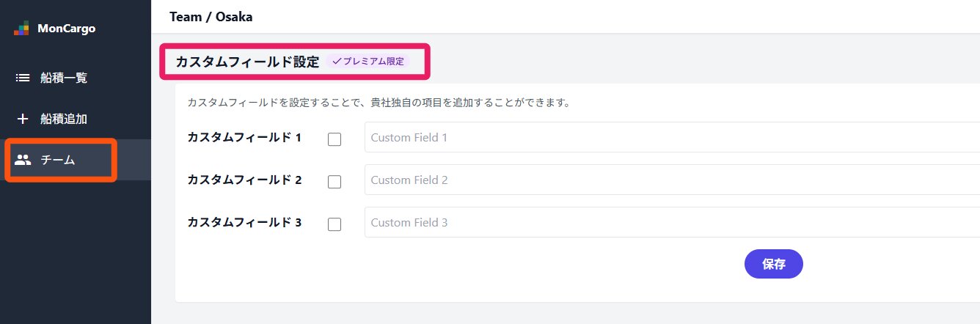Click the plus icon for 船積追加
This screenshot has height=324, width=980.
[x=23, y=119]
